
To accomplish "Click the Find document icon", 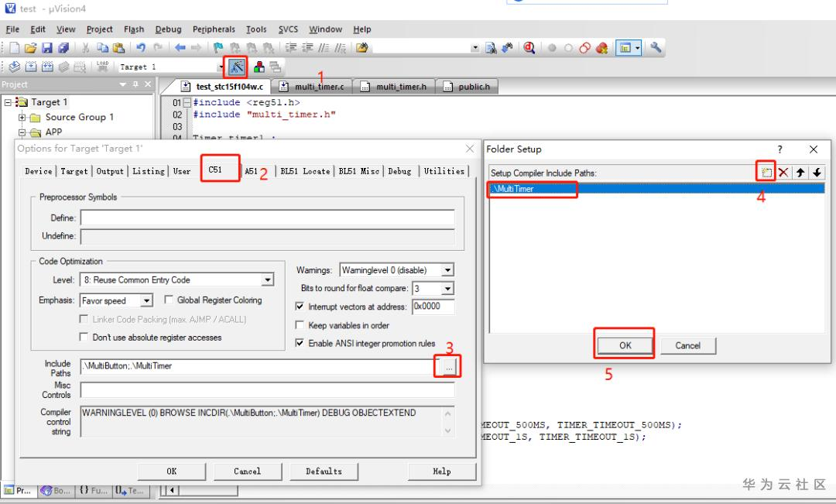I will tap(491, 48).
